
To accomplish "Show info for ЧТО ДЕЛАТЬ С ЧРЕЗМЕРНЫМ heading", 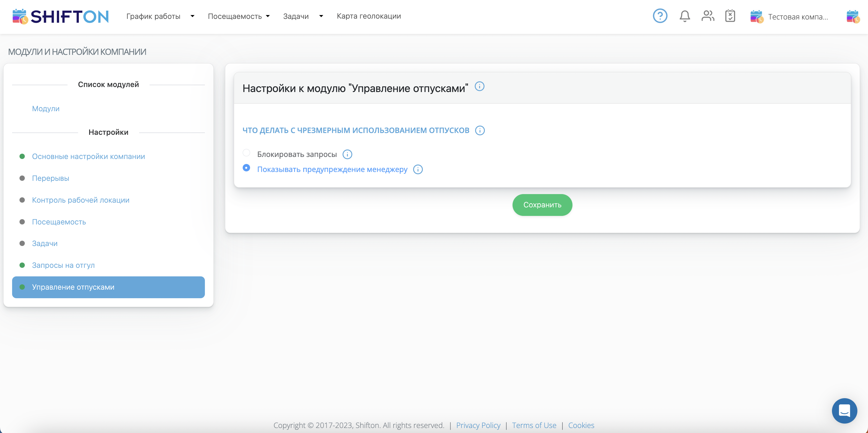I will pos(480,130).
